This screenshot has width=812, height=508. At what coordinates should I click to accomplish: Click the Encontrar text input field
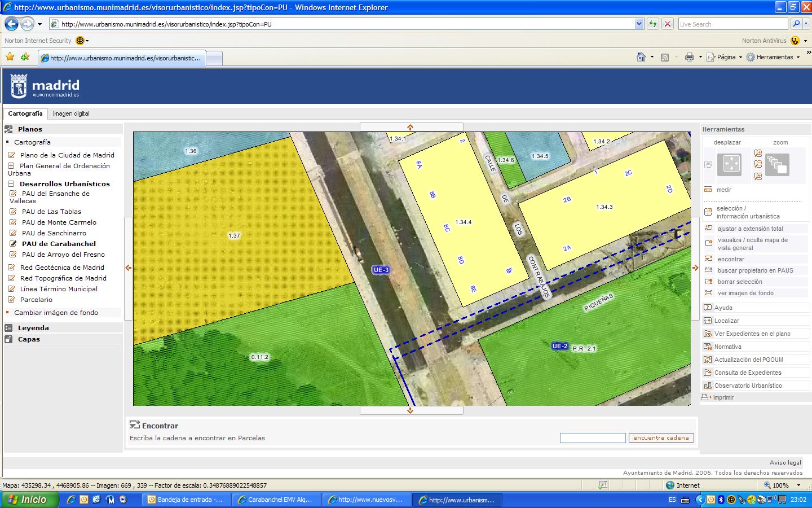(592, 438)
